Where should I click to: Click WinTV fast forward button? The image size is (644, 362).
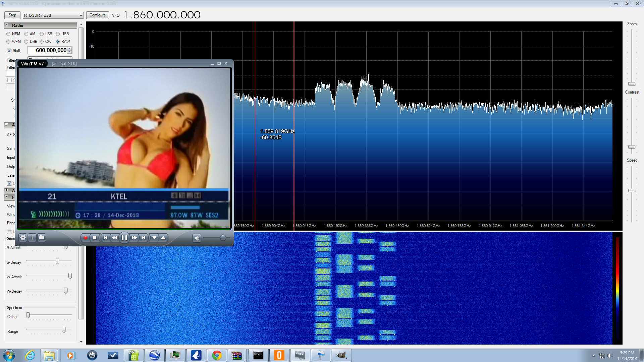(134, 238)
